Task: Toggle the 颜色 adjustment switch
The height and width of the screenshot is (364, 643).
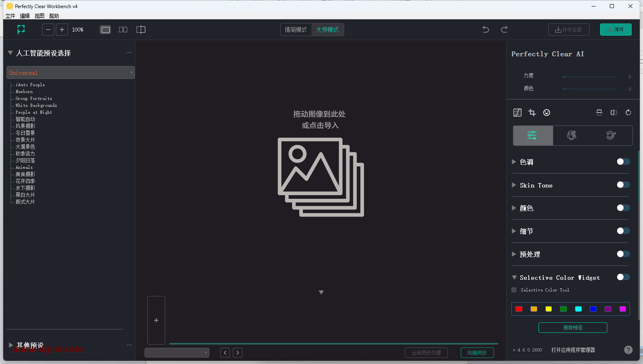Action: pos(623,208)
